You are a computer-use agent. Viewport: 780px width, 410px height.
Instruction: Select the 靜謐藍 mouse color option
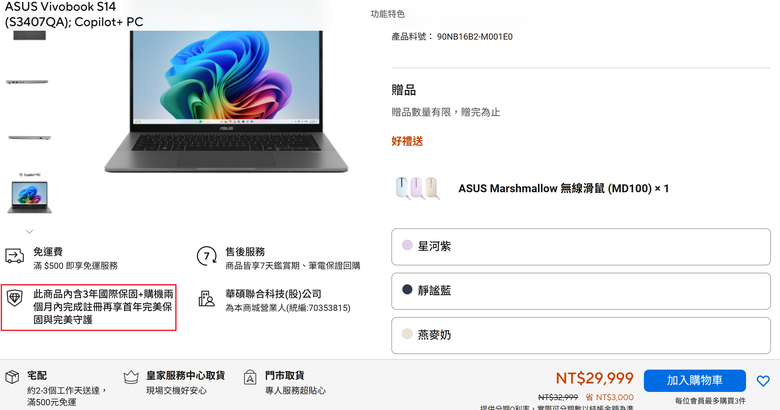click(x=581, y=291)
